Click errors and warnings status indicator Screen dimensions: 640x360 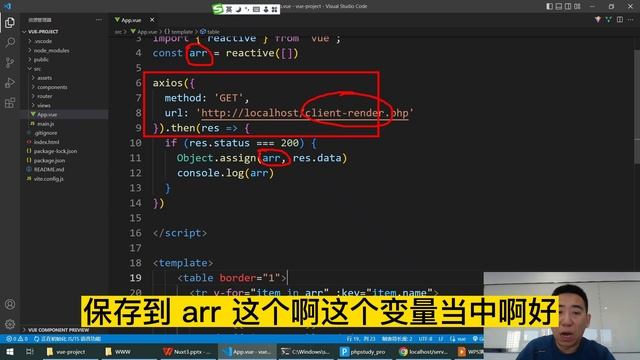click(x=17, y=339)
